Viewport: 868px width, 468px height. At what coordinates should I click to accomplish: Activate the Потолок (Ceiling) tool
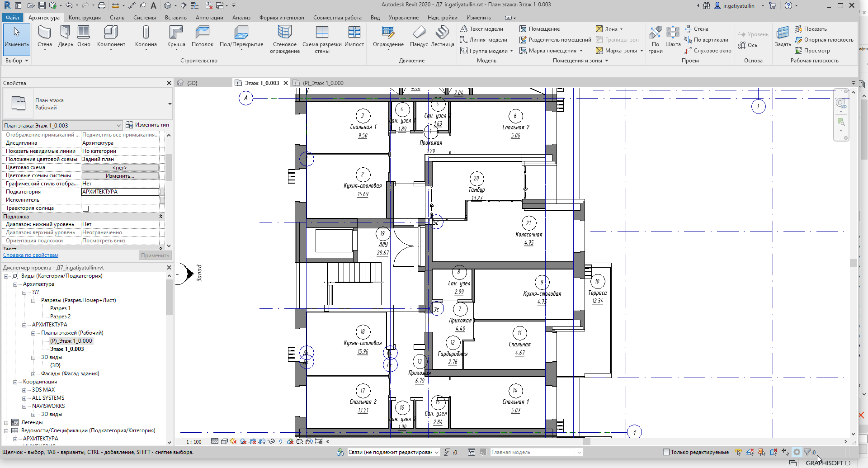point(202,36)
